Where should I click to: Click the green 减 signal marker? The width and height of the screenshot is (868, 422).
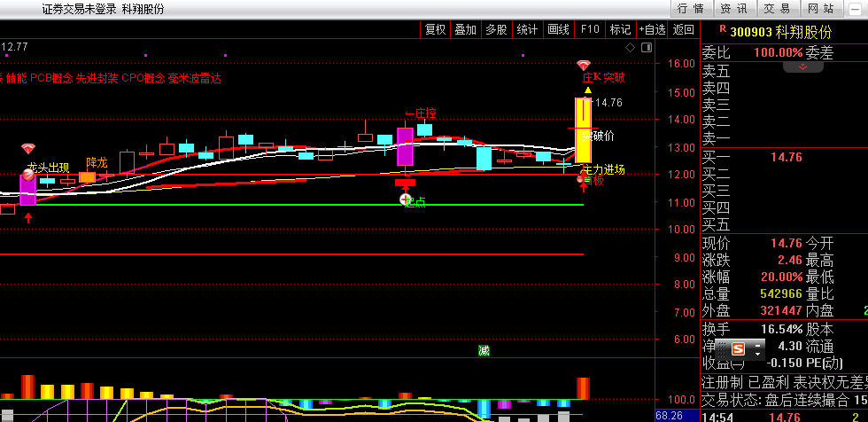(484, 349)
